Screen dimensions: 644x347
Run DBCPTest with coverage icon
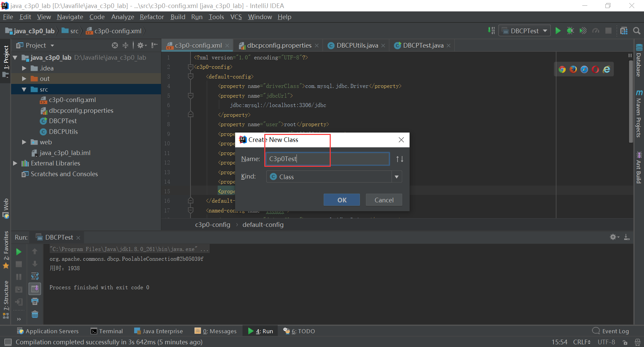click(583, 31)
